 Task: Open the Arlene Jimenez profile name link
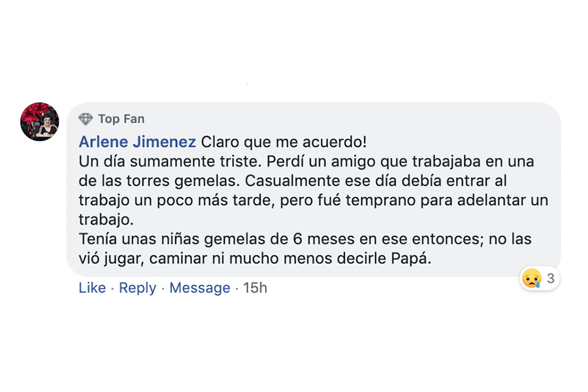click(137, 142)
